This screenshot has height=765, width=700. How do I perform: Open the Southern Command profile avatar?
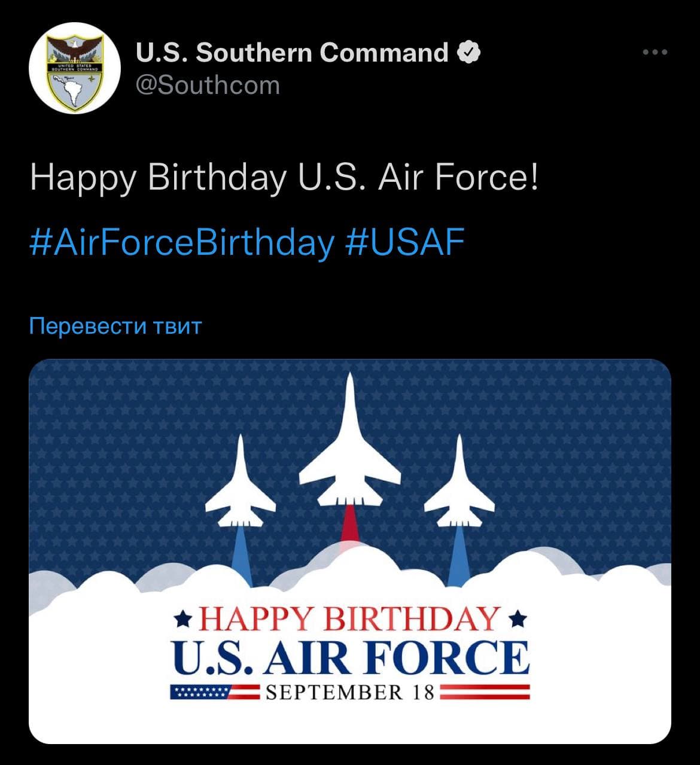click(x=75, y=68)
